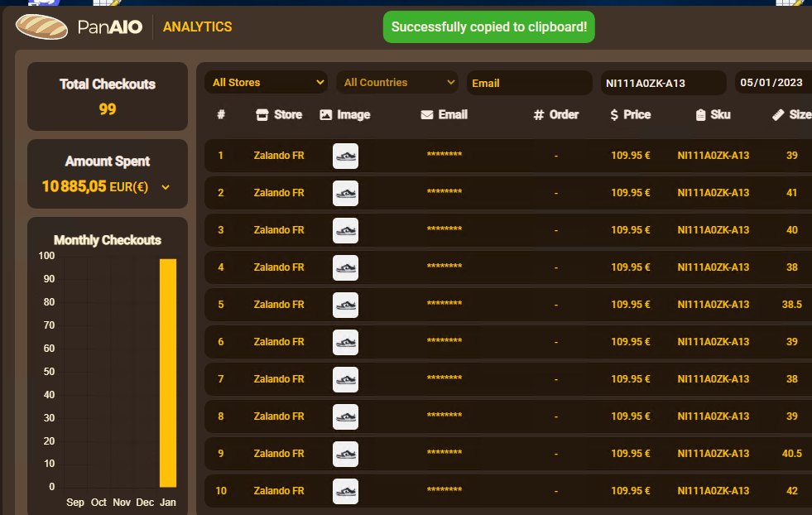Image resolution: width=812 pixels, height=515 pixels.
Task: Click Zalando FR in row 2
Action: coord(279,193)
